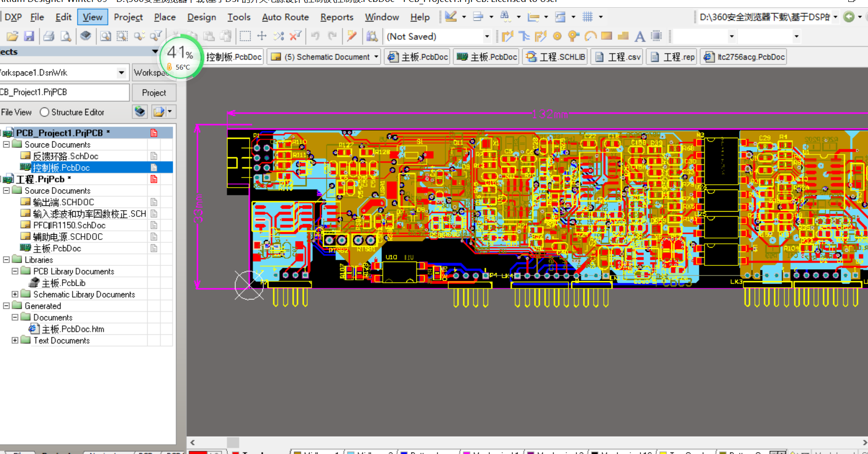Save the document with the floppy disk icon
Image resolution: width=868 pixels, height=454 pixels.
tap(29, 36)
